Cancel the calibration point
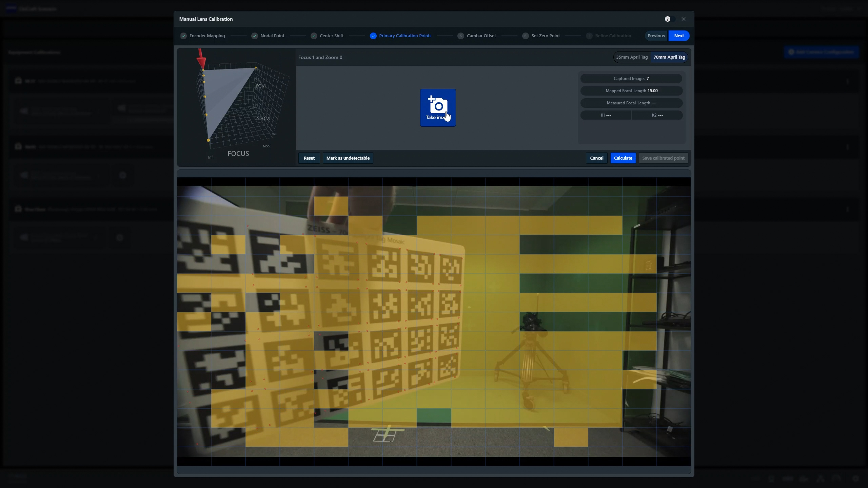Viewport: 868px width, 488px height. point(596,158)
